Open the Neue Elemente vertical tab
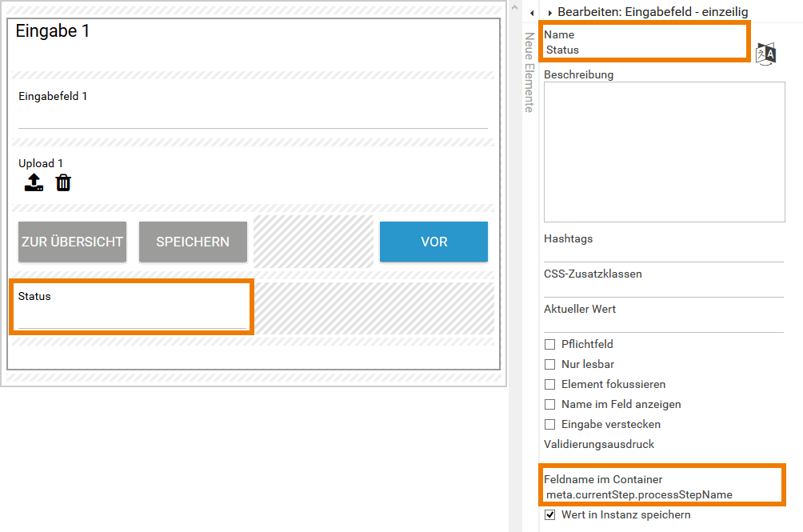803x532 pixels. 529,72
